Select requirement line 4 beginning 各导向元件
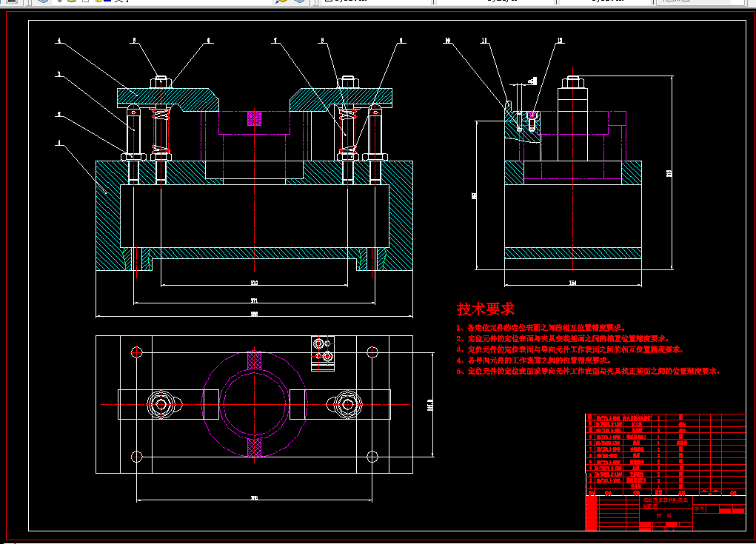Screen dimensions: 756x544 (534, 360)
